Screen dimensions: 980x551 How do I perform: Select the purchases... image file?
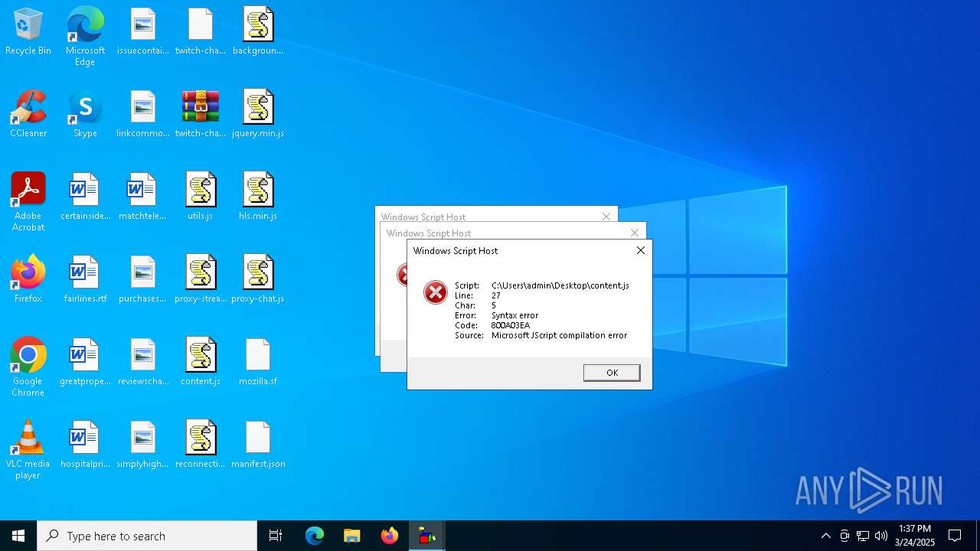click(x=142, y=279)
